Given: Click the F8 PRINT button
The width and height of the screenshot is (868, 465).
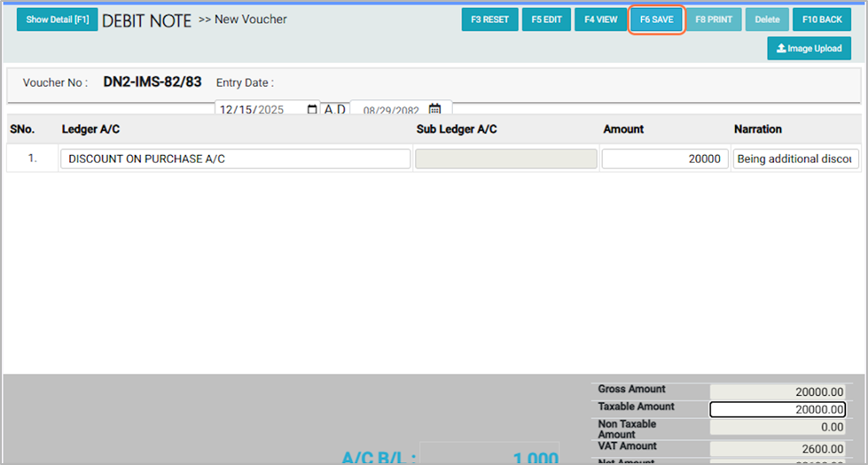Looking at the screenshot, I should tap(713, 19).
